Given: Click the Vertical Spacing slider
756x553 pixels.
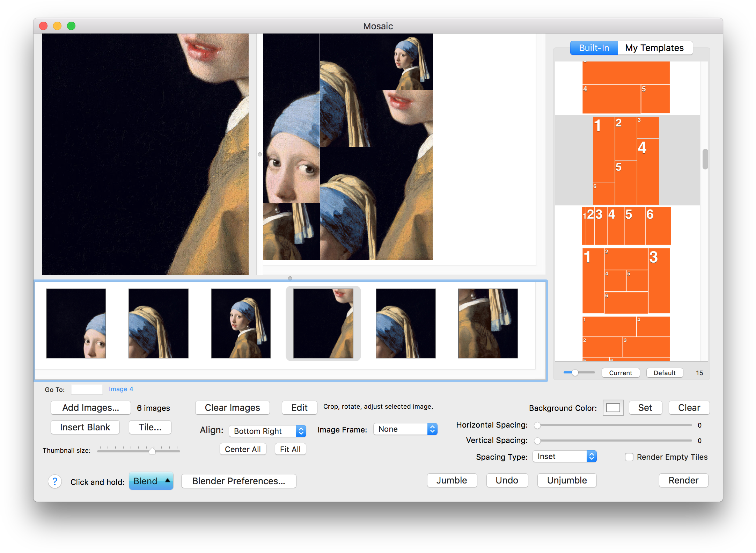Looking at the screenshot, I should 613,441.
